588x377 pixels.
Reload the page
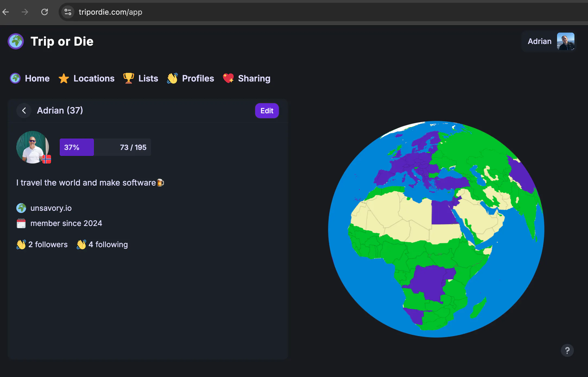[x=45, y=12]
